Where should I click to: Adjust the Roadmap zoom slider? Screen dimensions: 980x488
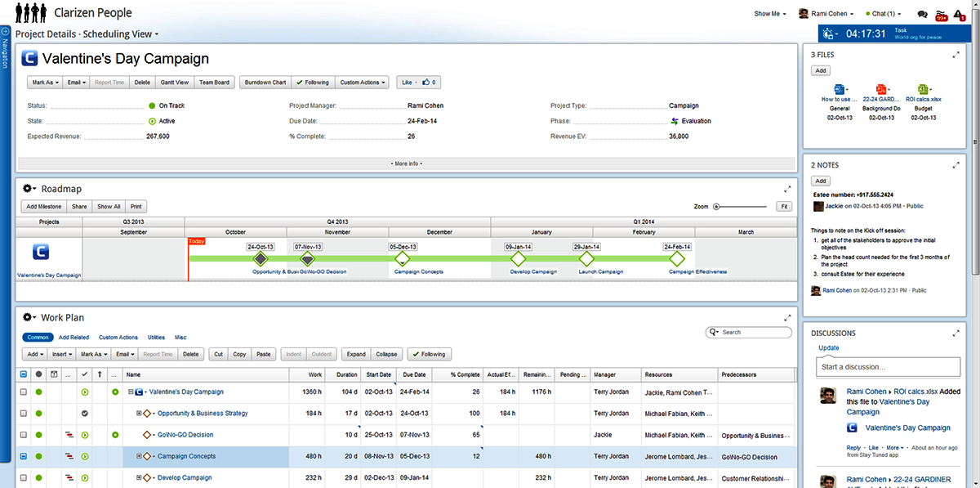(716, 207)
